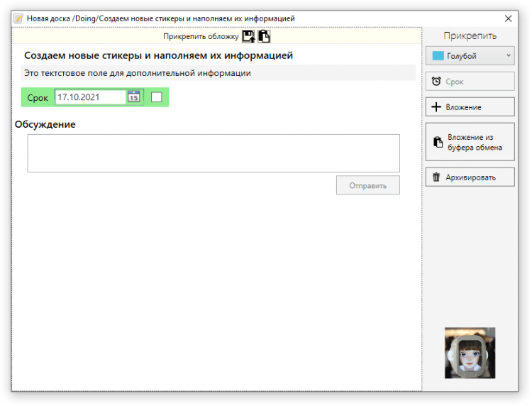Click the robot avatar thumbnail
532x406 pixels.
(x=470, y=353)
